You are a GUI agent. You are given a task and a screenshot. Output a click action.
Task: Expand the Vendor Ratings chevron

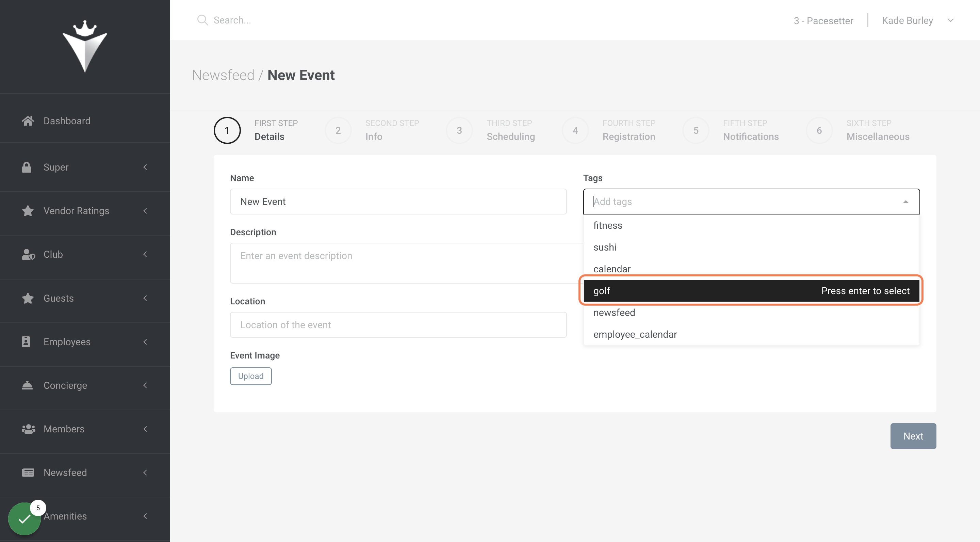point(145,210)
